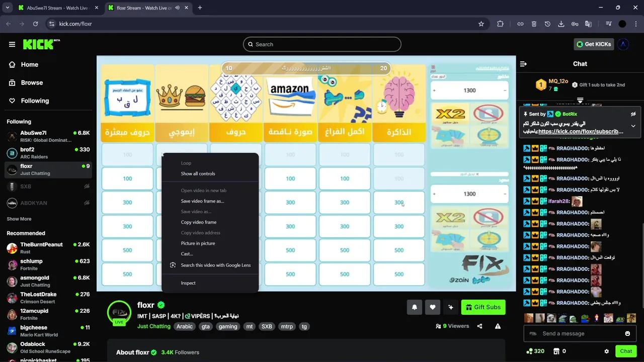The height and width of the screenshot is (362, 644).
Task: Open the browser extensions puzzle icon
Action: 500,24
